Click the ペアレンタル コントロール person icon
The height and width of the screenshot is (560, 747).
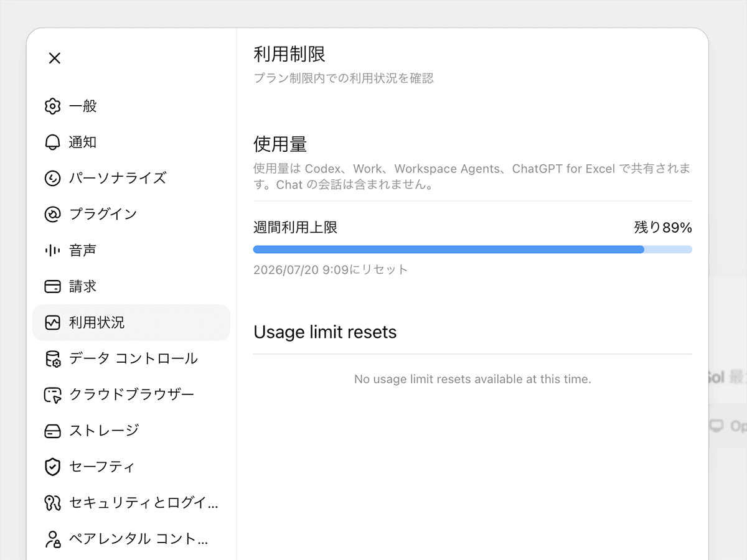53,539
